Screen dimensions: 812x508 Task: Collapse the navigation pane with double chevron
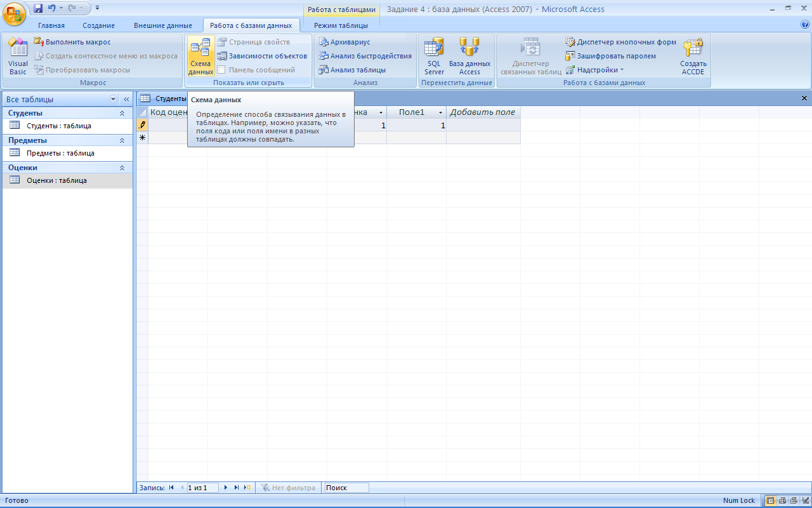click(x=126, y=99)
